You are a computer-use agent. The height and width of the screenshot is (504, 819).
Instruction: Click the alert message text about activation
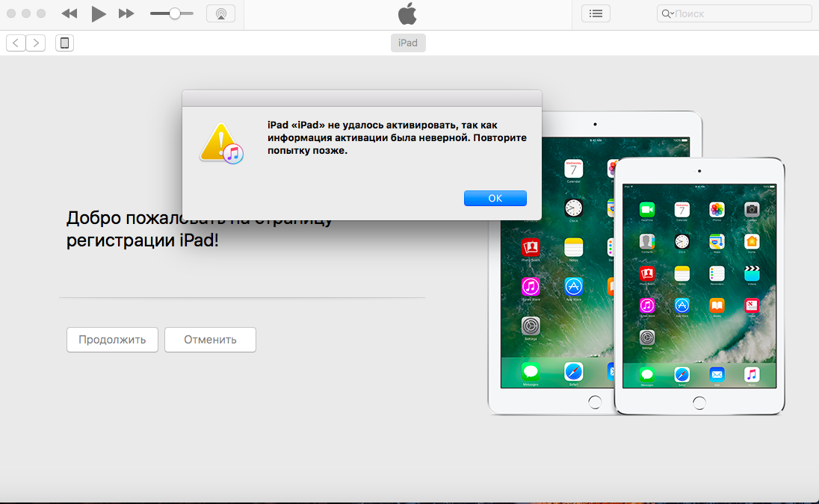[397, 137]
